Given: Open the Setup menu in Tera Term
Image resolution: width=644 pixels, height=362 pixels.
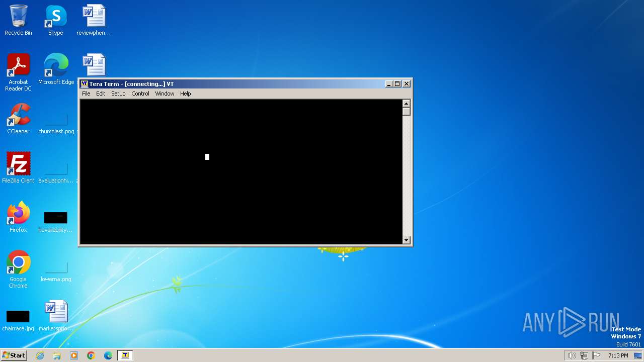Looking at the screenshot, I should (x=118, y=94).
